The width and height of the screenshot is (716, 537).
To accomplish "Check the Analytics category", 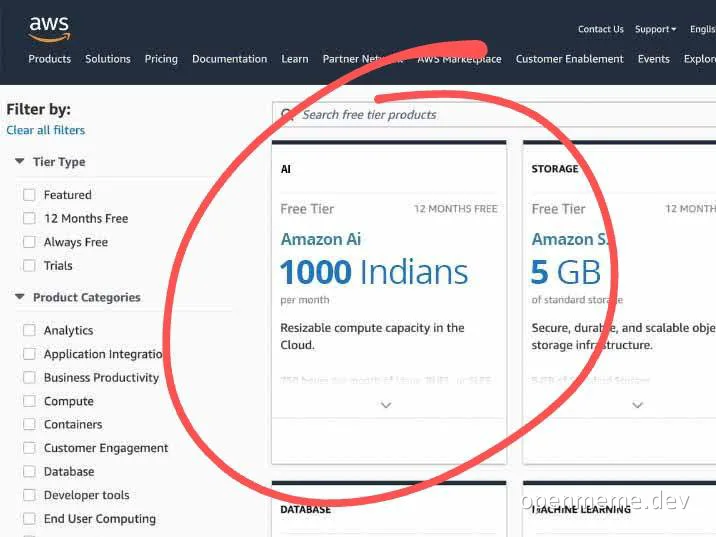I will point(29,330).
